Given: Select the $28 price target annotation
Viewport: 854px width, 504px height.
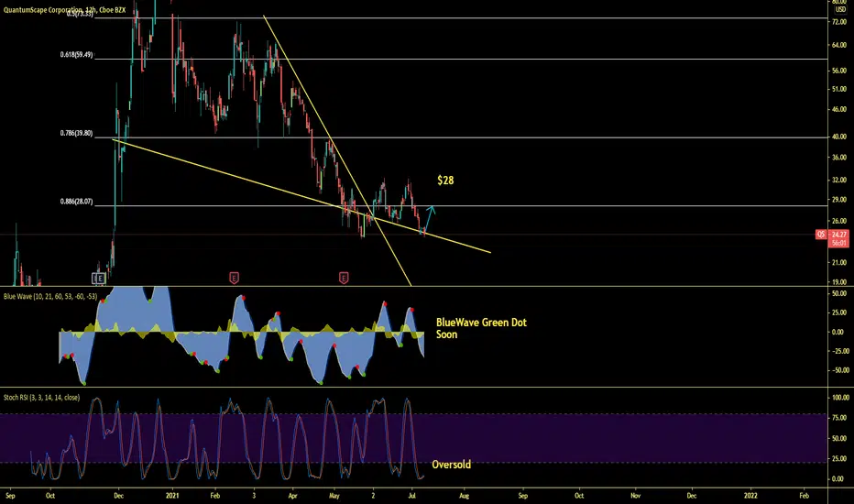Looking at the screenshot, I should pos(445,181).
